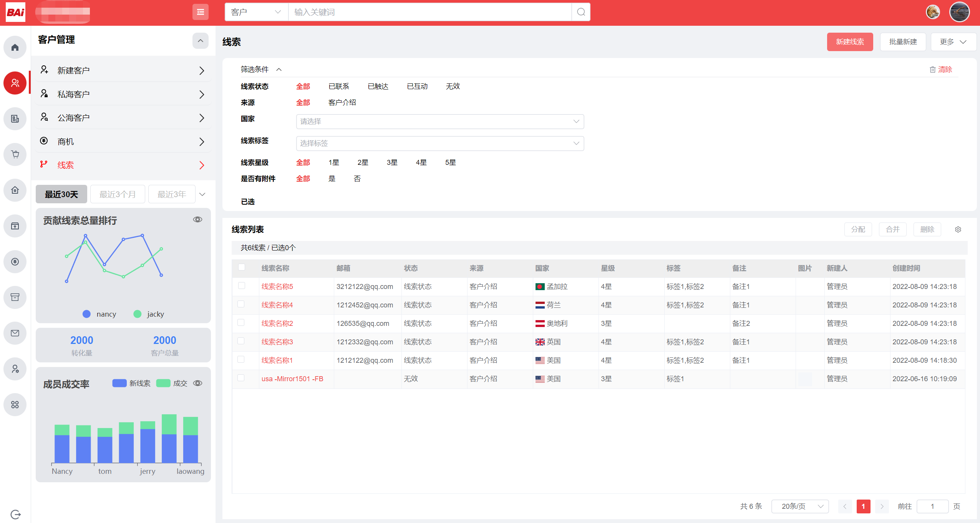Image resolution: width=980 pixels, height=523 pixels.
Task: Open the upload box icon in sidebar
Action: 15,226
